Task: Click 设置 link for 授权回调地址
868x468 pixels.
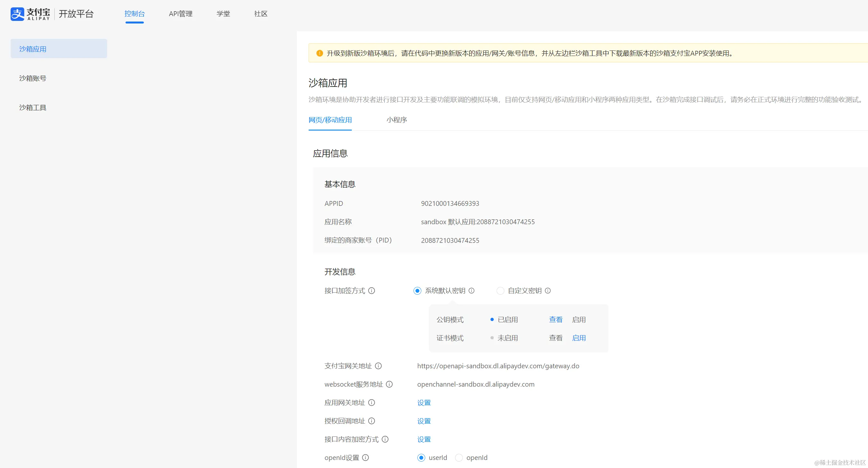Action: coord(424,421)
